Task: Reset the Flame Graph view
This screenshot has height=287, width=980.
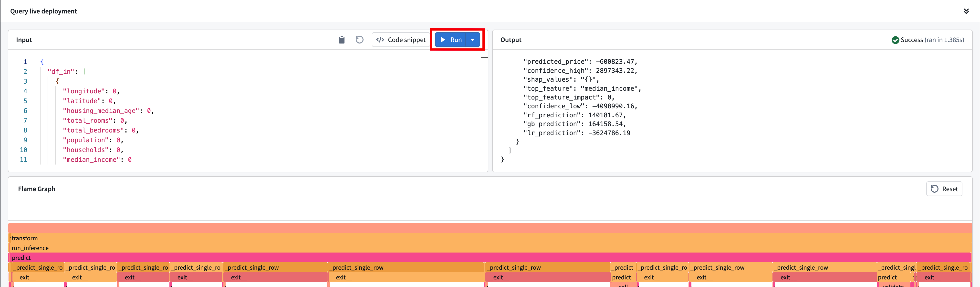Action: pos(944,189)
